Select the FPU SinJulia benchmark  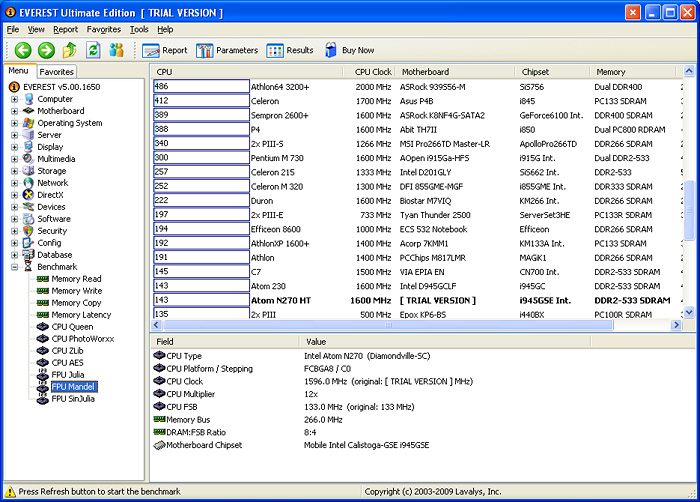pyautogui.click(x=73, y=399)
